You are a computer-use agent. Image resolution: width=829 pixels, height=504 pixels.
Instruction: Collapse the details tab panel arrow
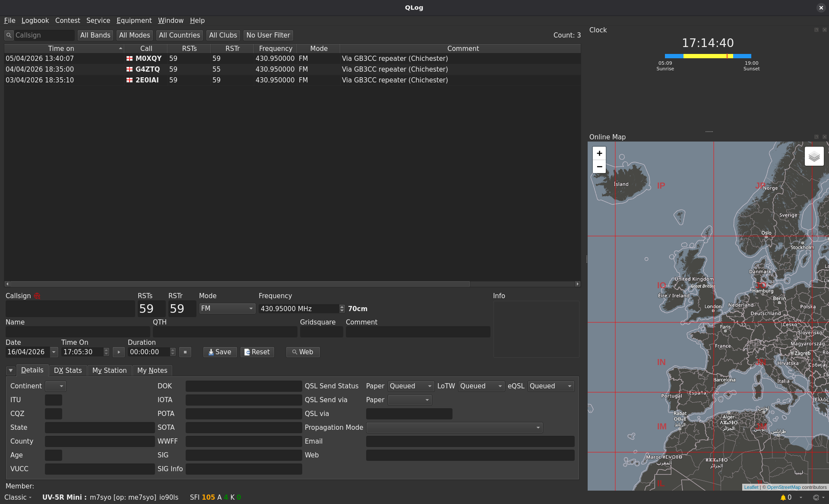click(x=10, y=371)
